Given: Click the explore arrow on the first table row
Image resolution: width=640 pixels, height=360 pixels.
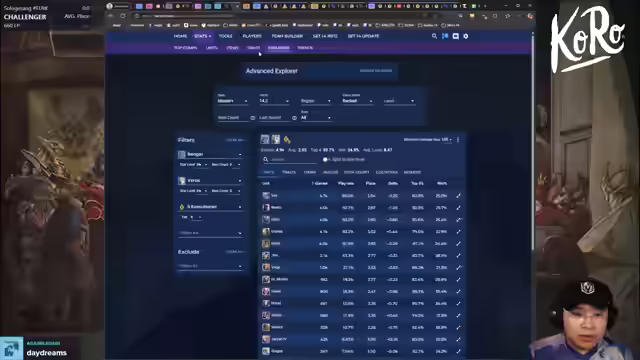Looking at the screenshot, I should [458, 196].
